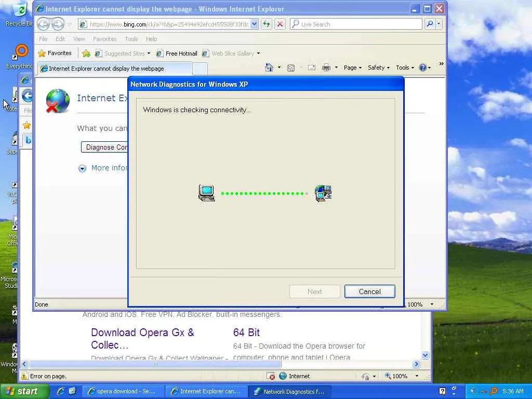532x399 pixels.
Task: Open the Safety command menu
Action: pyautogui.click(x=379, y=68)
